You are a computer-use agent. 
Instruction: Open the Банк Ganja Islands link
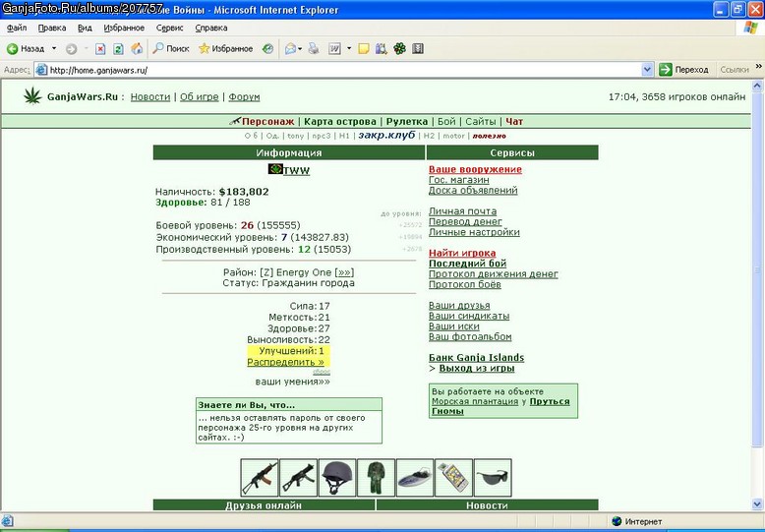(476, 358)
